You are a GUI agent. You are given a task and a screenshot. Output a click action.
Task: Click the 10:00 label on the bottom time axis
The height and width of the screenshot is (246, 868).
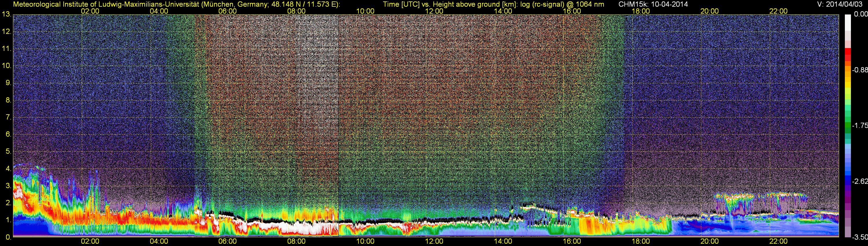coord(365,242)
